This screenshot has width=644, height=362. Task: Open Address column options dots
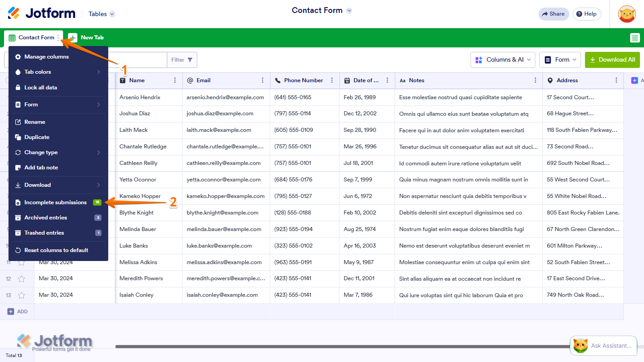coord(616,80)
